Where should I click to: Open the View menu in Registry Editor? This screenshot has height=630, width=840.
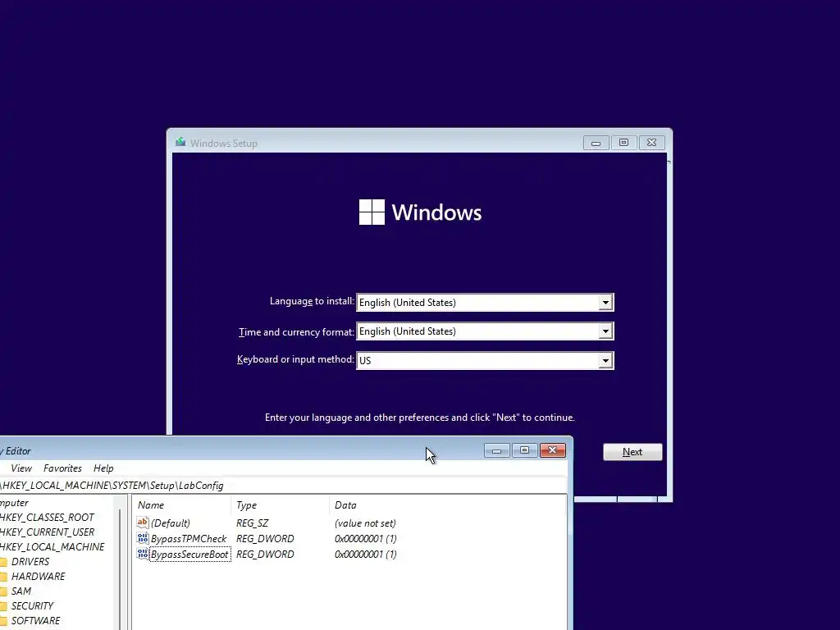click(21, 468)
